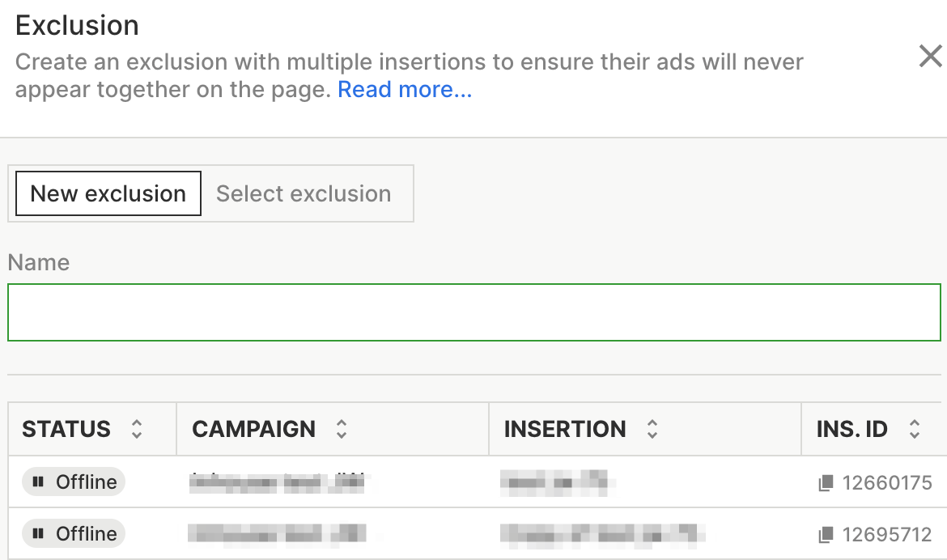Sort table by Campaign column

click(342, 429)
